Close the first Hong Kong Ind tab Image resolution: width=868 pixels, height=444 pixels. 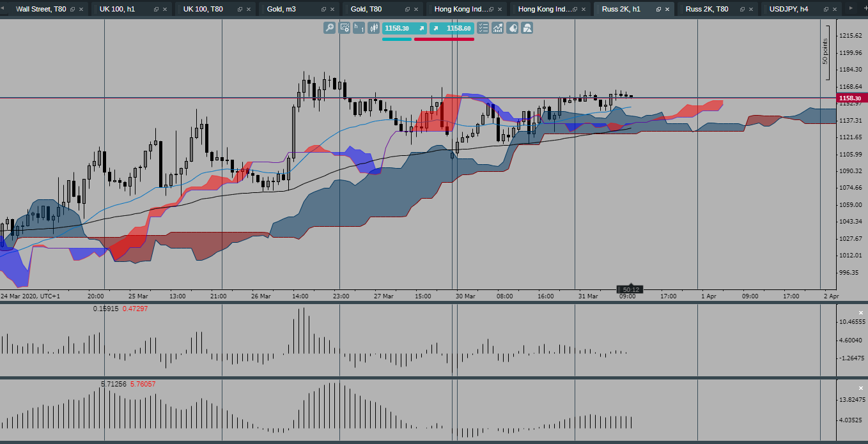click(500, 10)
